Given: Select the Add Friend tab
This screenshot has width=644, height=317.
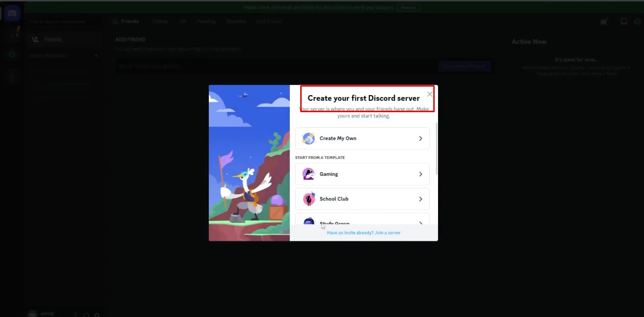Looking at the screenshot, I should 268,21.
